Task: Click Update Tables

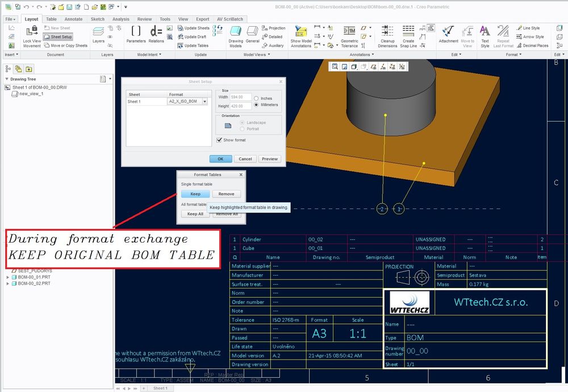Action: [x=193, y=45]
